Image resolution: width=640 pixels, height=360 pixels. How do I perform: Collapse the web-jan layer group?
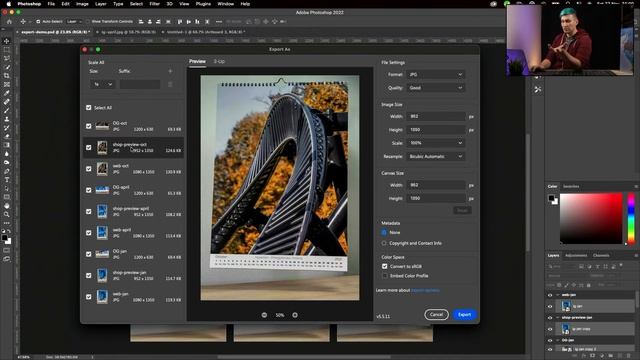click(558, 295)
